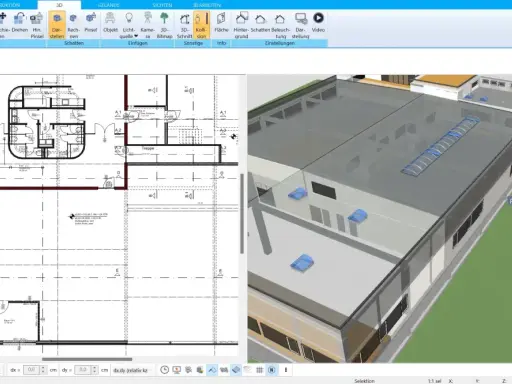Switch to the 3D ribbon tab
Screen dimensions: 512x384
(x=59, y=5)
